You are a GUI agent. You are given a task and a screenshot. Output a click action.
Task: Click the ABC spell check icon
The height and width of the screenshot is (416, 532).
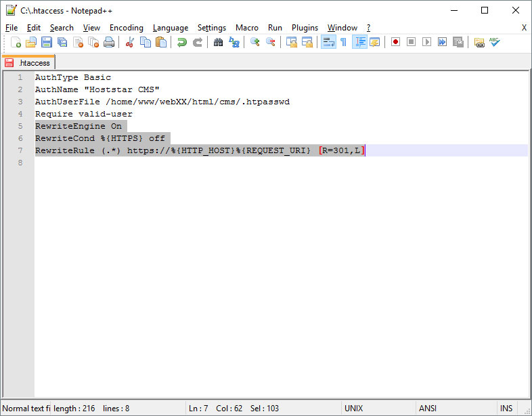coord(495,42)
